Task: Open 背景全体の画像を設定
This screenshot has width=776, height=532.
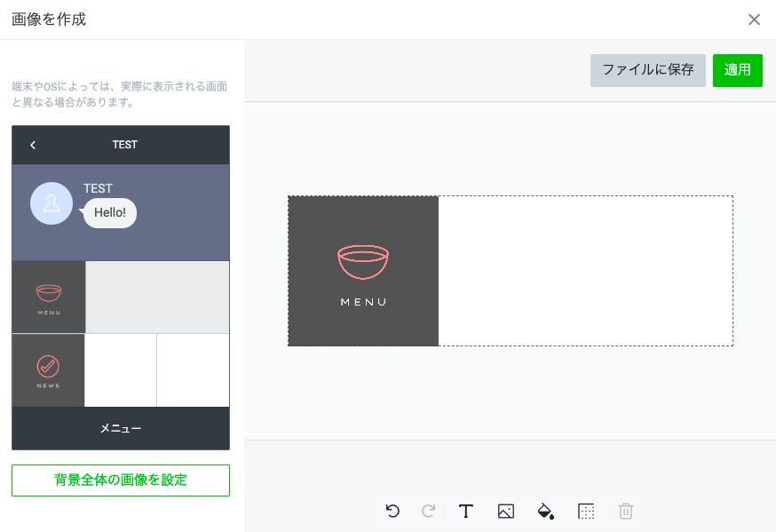Action: [120, 480]
